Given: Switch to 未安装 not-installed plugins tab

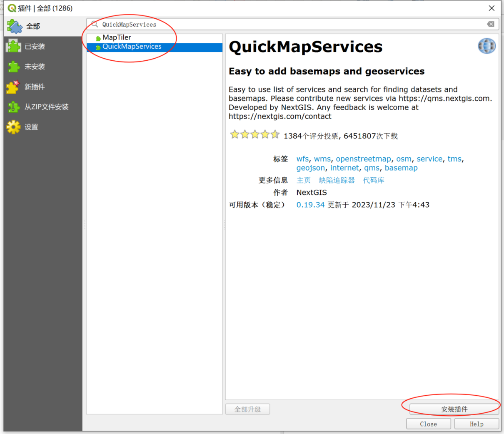Looking at the screenshot, I should coord(43,67).
